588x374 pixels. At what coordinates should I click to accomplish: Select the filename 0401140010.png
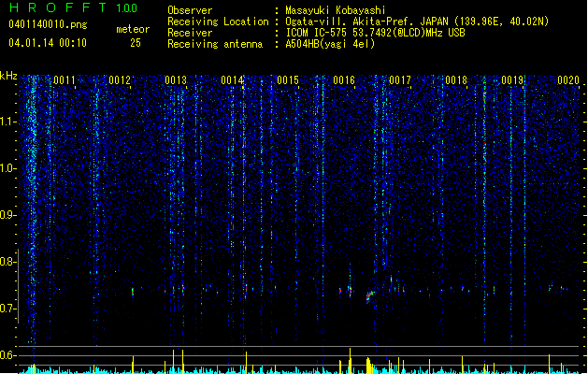(x=48, y=24)
